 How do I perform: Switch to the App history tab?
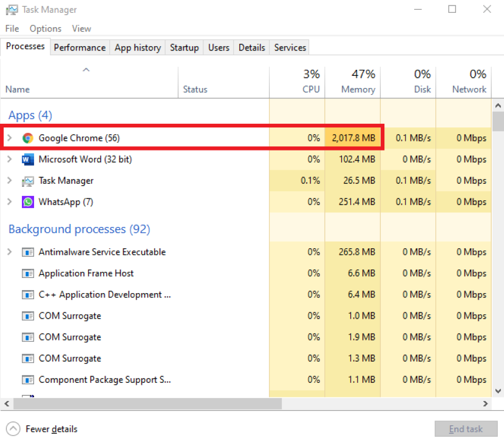tap(138, 47)
